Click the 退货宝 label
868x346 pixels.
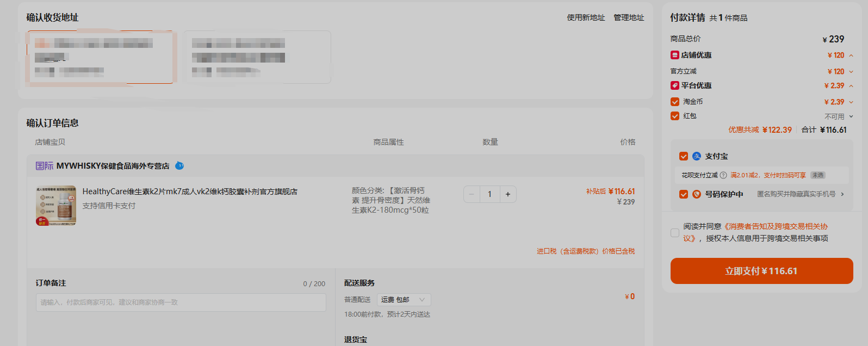click(356, 339)
